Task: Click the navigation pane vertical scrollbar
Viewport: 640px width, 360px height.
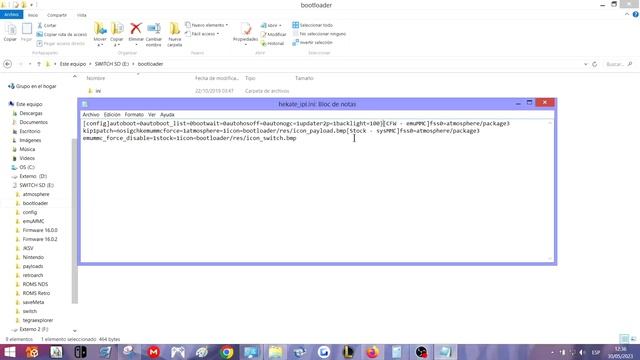Action: (74, 220)
